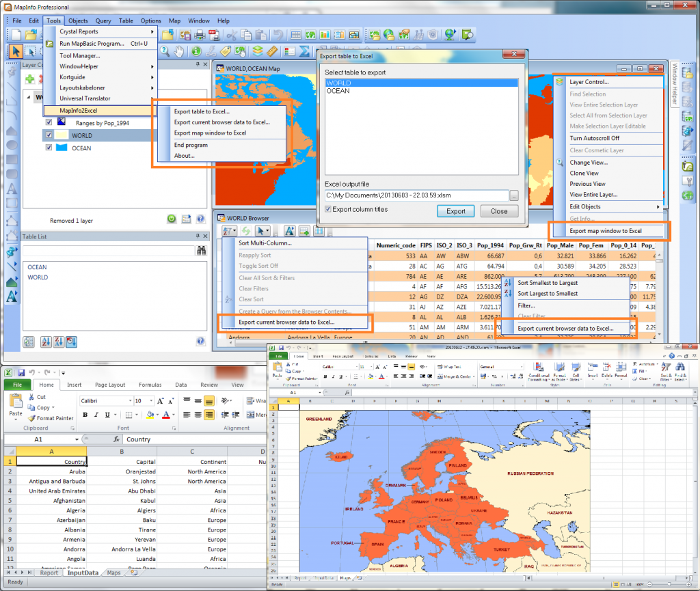Open the Font Color swatch dropdown in Excel

tap(173, 415)
